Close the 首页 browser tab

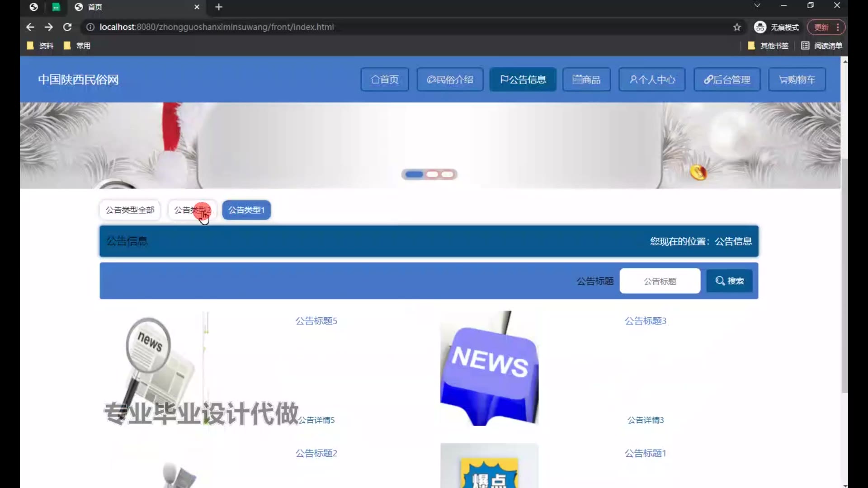[197, 7]
